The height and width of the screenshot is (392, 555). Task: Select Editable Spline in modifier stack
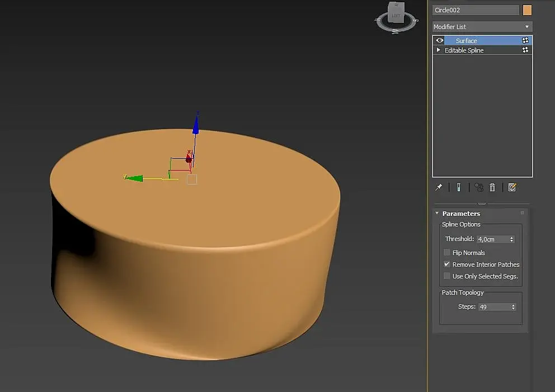464,50
